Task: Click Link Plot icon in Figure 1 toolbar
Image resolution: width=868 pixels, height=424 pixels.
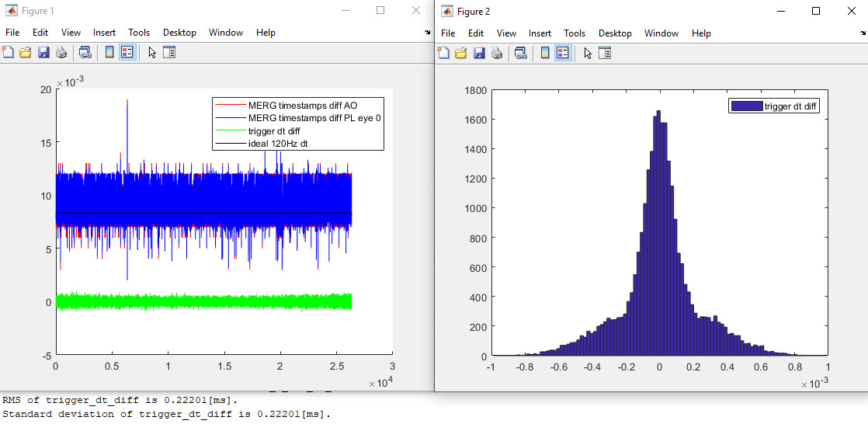Action: tap(85, 53)
